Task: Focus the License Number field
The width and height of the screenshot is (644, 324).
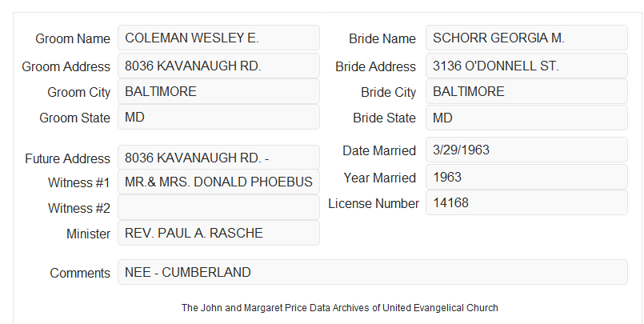Action: pyautogui.click(x=526, y=202)
